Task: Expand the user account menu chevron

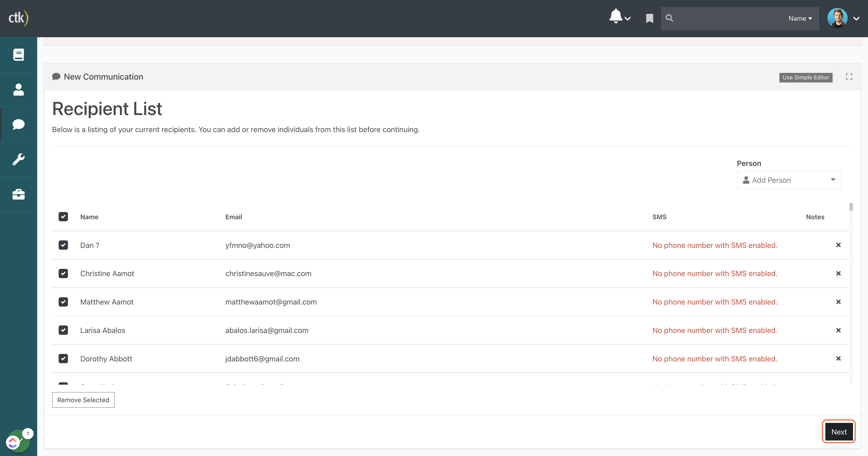Action: click(856, 19)
